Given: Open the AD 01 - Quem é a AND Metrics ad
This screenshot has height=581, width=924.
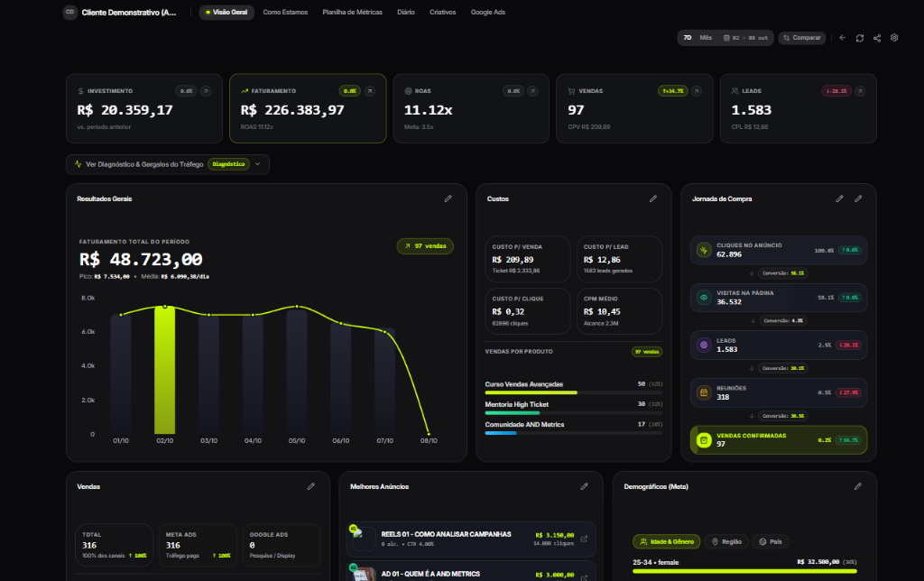Looking at the screenshot, I should (x=471, y=572).
